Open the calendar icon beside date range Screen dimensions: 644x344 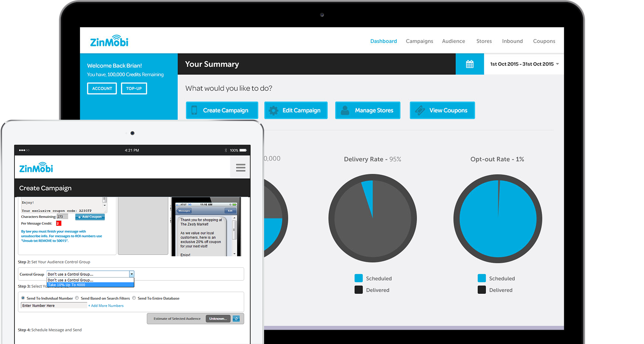(x=470, y=64)
